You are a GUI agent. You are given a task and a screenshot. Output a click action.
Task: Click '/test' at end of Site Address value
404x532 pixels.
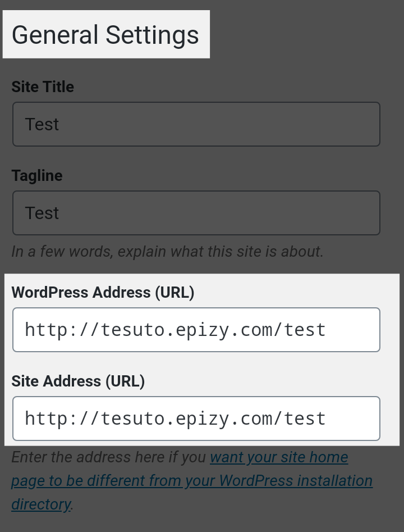point(300,419)
